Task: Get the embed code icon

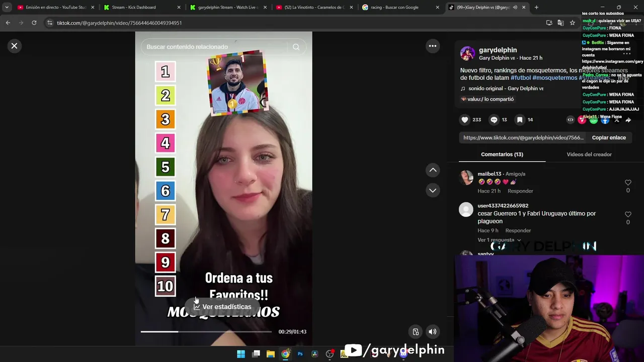Action: [x=570, y=120]
